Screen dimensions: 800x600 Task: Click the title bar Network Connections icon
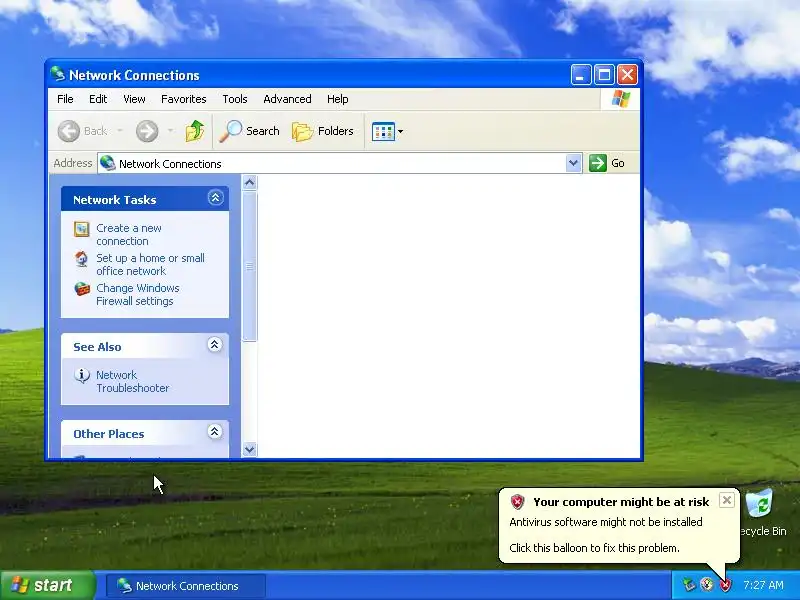58,74
